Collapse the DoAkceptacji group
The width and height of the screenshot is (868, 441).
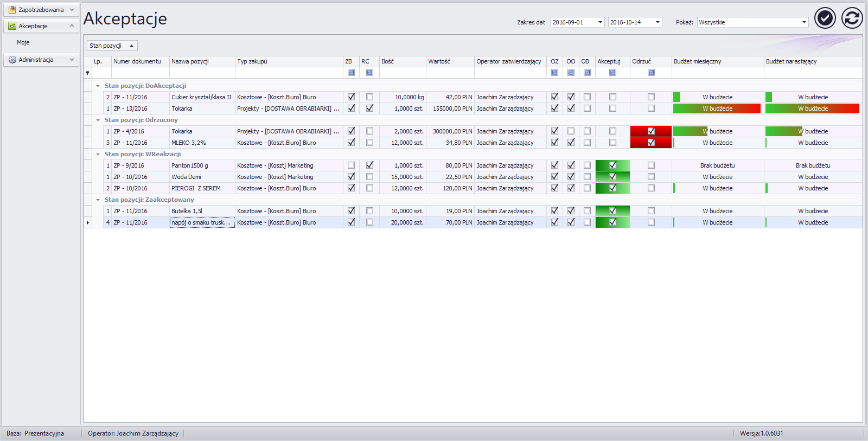coord(98,86)
